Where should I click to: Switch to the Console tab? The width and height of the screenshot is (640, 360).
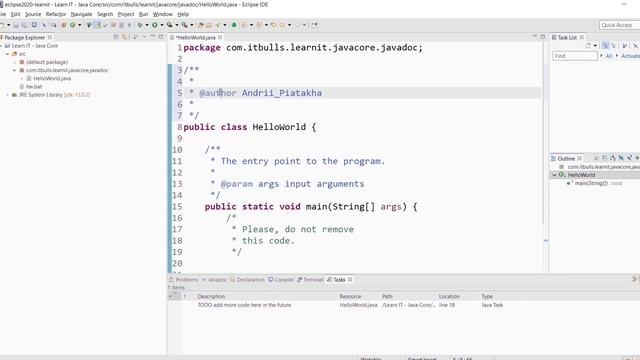pos(281,280)
